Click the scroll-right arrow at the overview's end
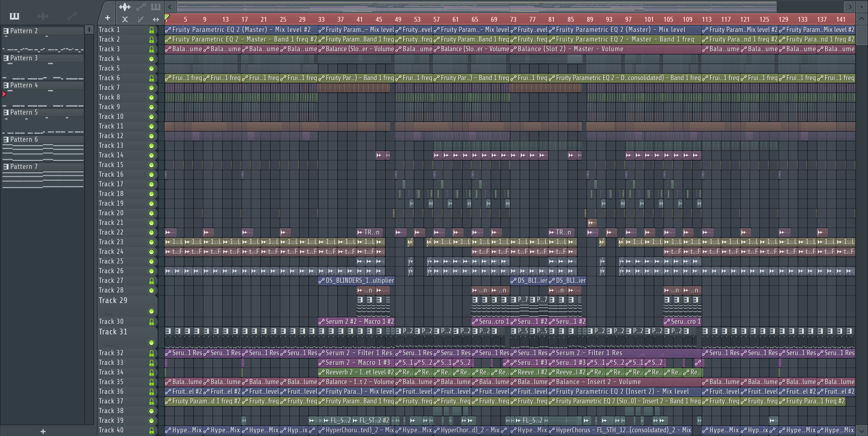Viewport: 868px width, 436px height. click(x=850, y=7)
